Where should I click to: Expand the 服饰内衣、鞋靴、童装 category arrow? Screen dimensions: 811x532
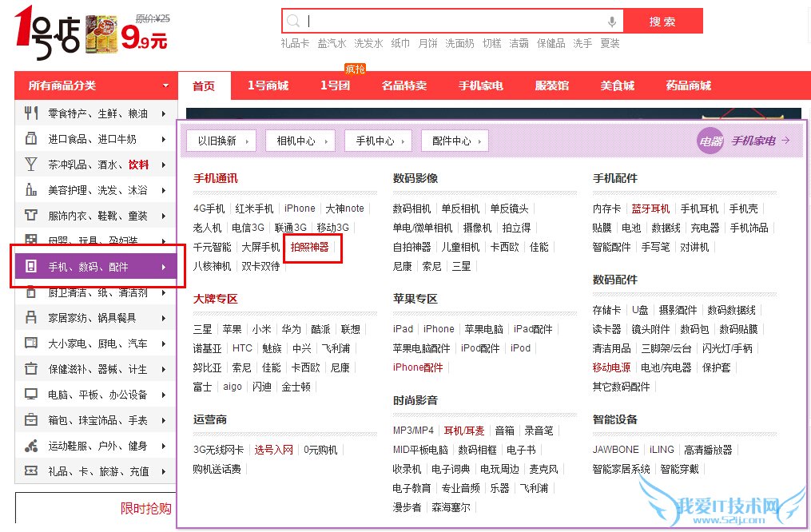coord(164,216)
